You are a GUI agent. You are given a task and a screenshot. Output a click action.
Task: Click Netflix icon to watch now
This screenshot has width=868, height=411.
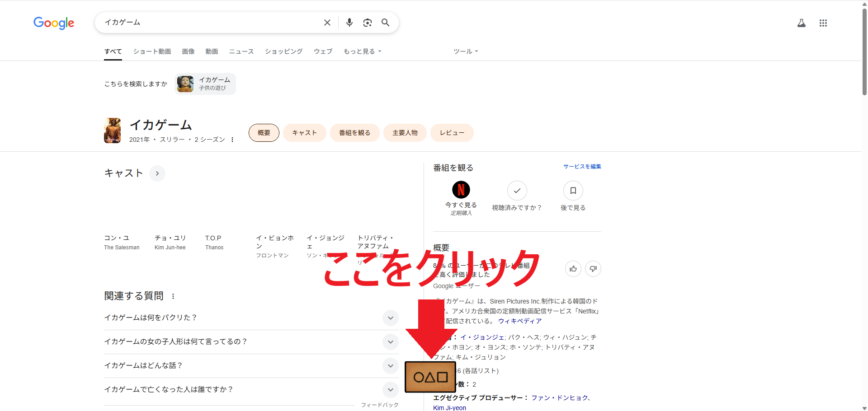point(461,190)
